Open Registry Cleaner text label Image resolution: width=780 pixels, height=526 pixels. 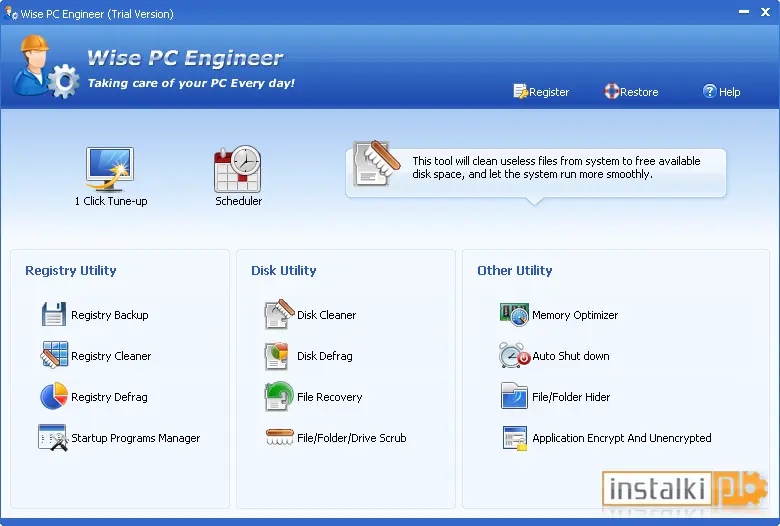(x=111, y=356)
